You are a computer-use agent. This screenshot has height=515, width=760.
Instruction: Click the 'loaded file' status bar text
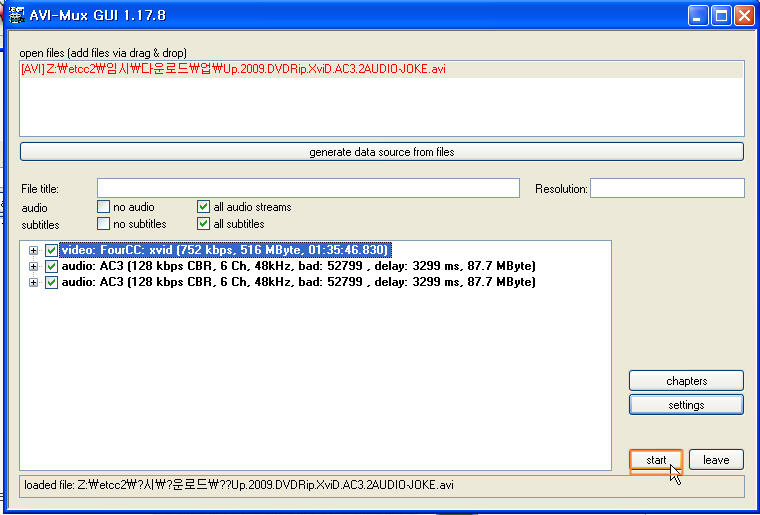[239, 484]
